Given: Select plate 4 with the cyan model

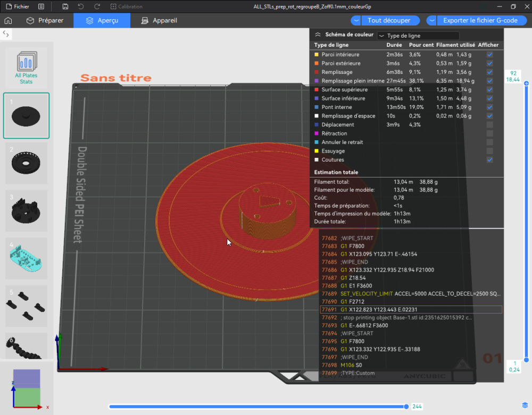Looking at the screenshot, I should (26, 258).
